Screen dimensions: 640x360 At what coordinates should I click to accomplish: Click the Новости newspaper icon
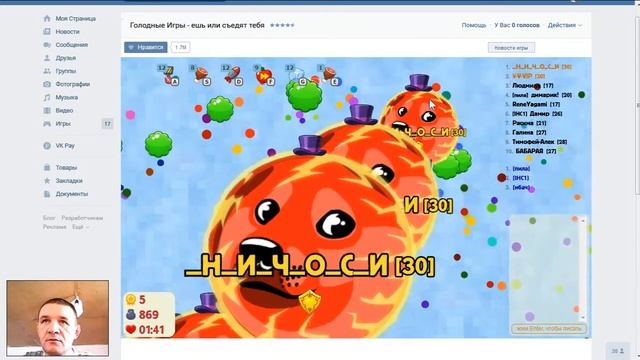tap(47, 31)
